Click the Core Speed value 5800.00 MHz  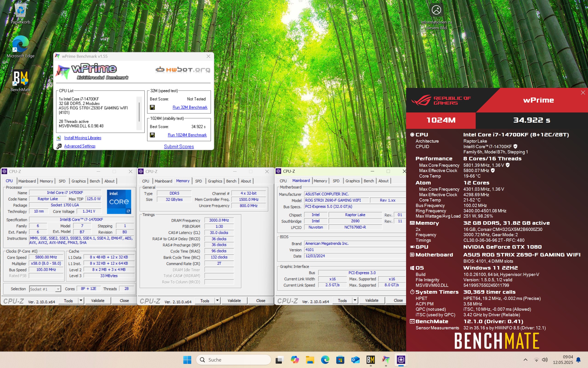(46, 257)
